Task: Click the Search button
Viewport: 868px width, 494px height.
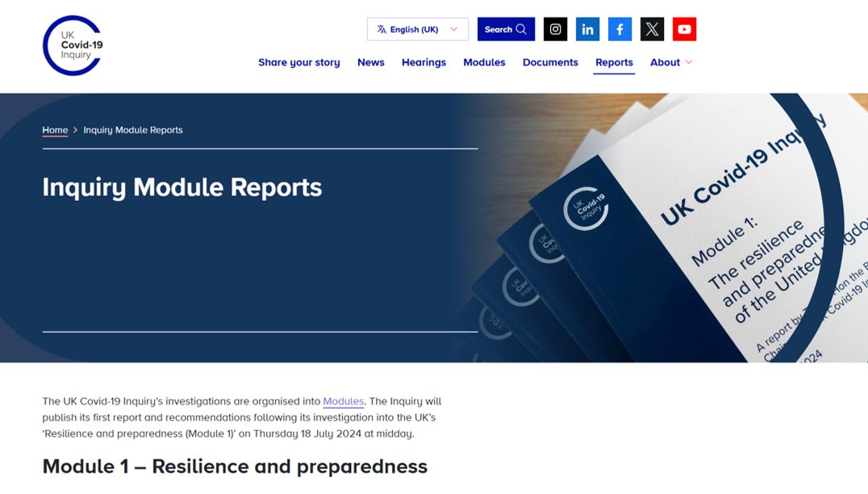Action: [x=506, y=29]
